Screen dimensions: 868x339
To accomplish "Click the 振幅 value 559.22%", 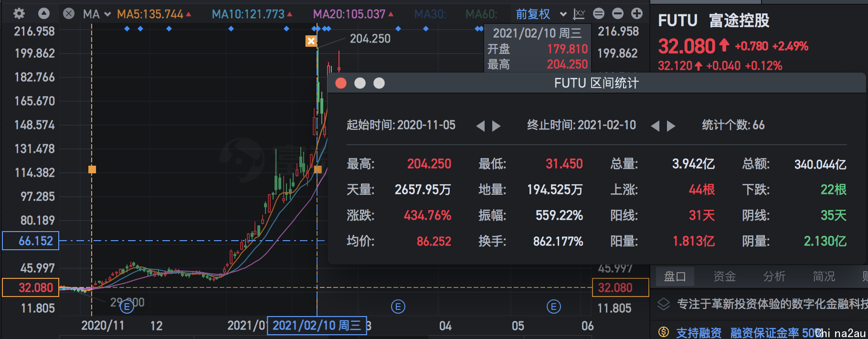I will 560,216.
